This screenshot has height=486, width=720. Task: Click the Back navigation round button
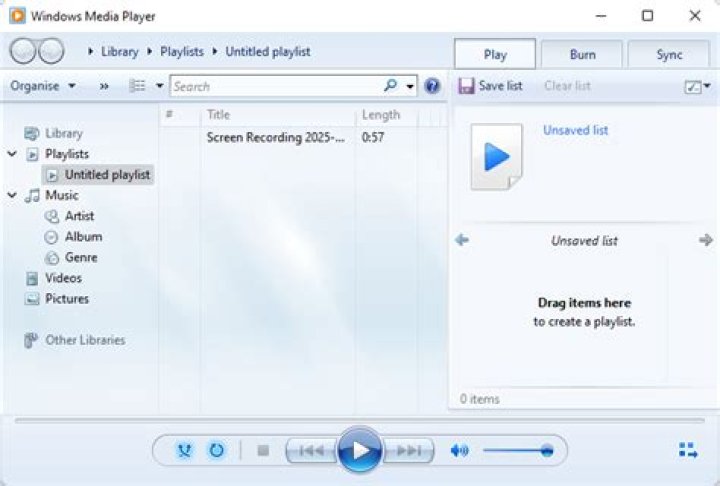23,51
